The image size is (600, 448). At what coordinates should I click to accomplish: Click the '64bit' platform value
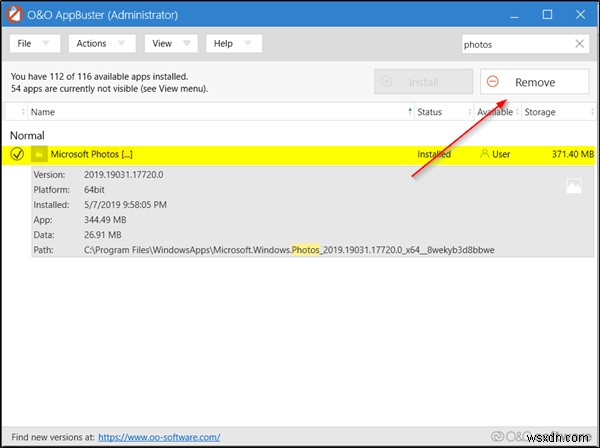tap(94, 190)
